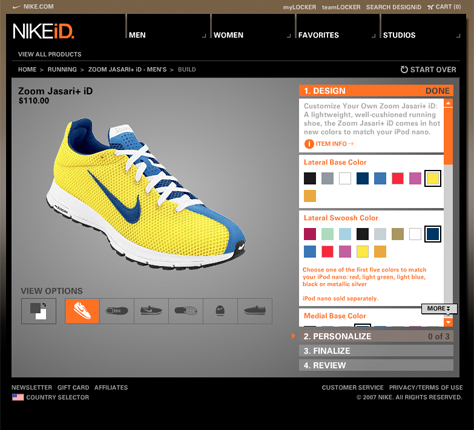This screenshot has width=474, height=430.
Task: Expand the WOMEN dropdown corner arrow
Action: (x=289, y=36)
